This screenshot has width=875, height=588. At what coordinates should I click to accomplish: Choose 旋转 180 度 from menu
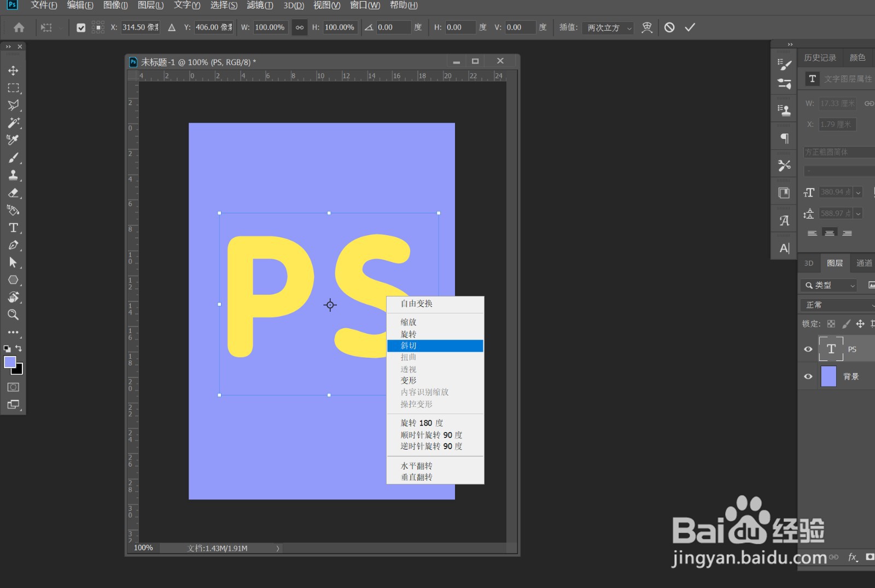pos(435,423)
